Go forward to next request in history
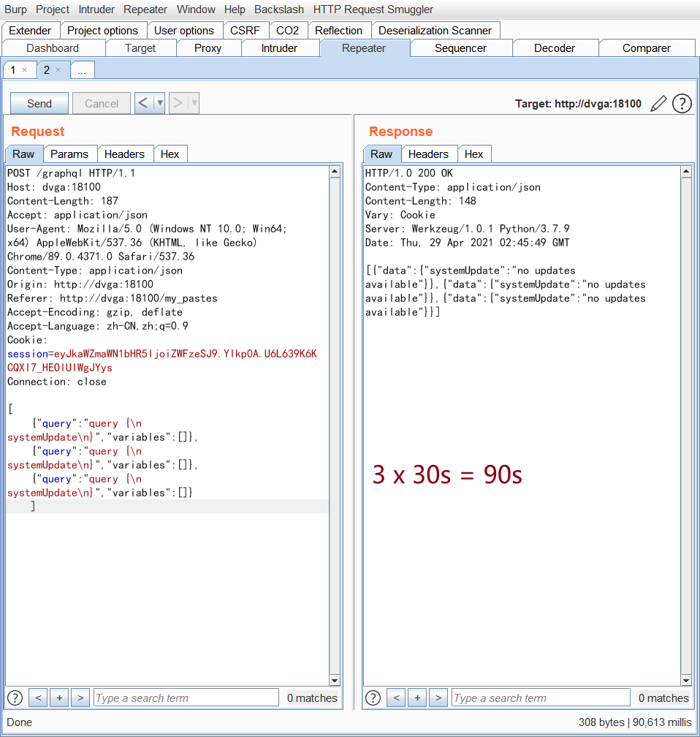700x737 pixels. click(x=178, y=103)
